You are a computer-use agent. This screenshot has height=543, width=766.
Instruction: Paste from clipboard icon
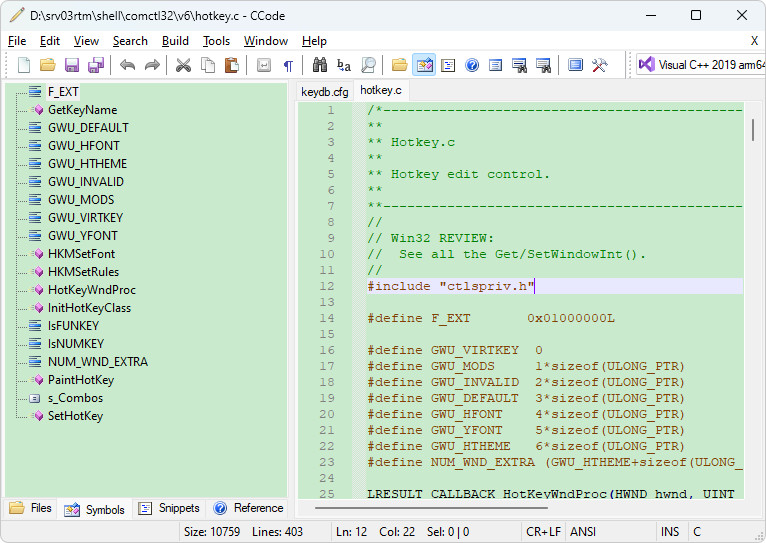coord(232,65)
